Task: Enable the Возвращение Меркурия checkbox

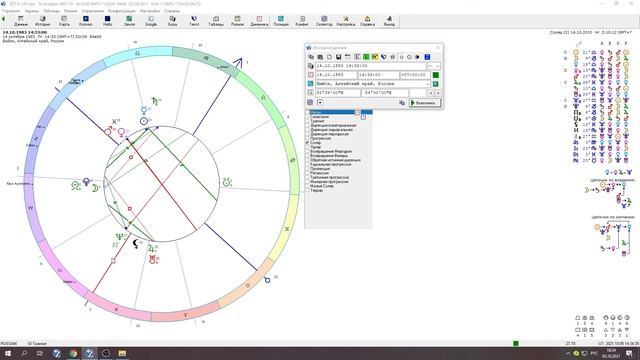Action: (x=307, y=151)
